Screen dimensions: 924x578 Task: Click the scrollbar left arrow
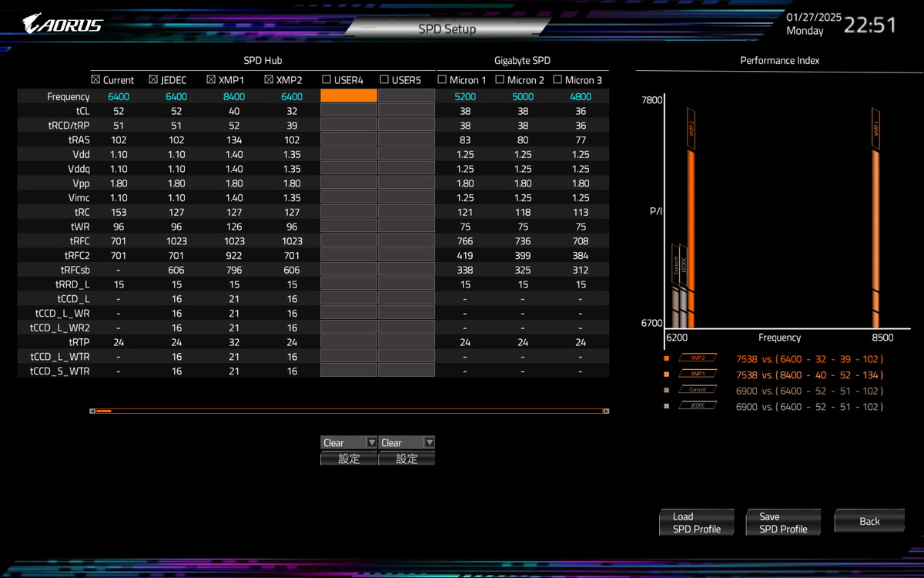click(92, 411)
